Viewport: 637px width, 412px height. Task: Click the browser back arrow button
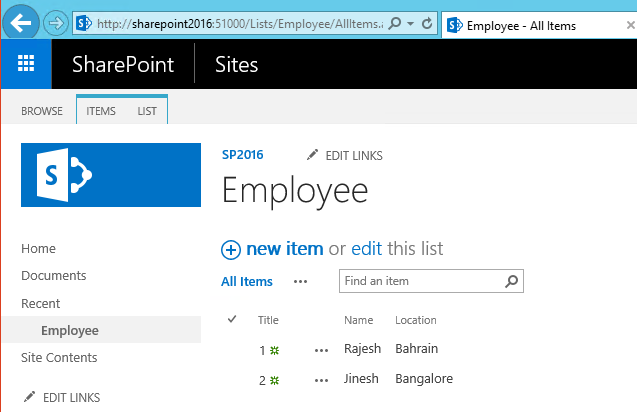point(21,22)
